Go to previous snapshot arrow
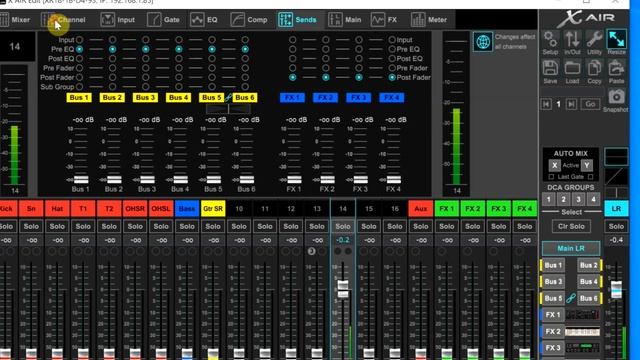Viewport: 640px width, 360px height. click(546, 104)
